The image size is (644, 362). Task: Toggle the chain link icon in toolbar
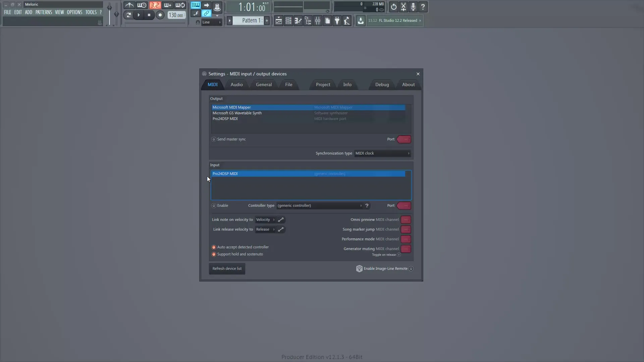[206, 13]
